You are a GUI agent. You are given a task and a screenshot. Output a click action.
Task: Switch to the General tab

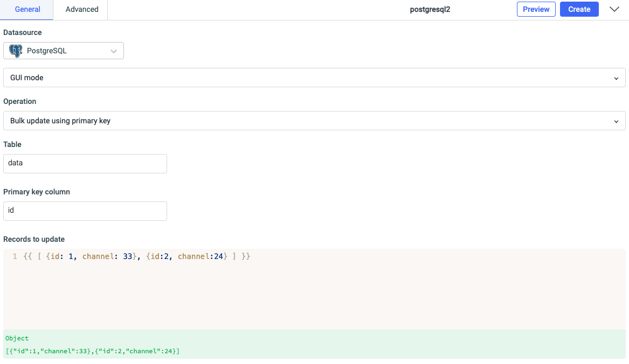pyautogui.click(x=27, y=9)
